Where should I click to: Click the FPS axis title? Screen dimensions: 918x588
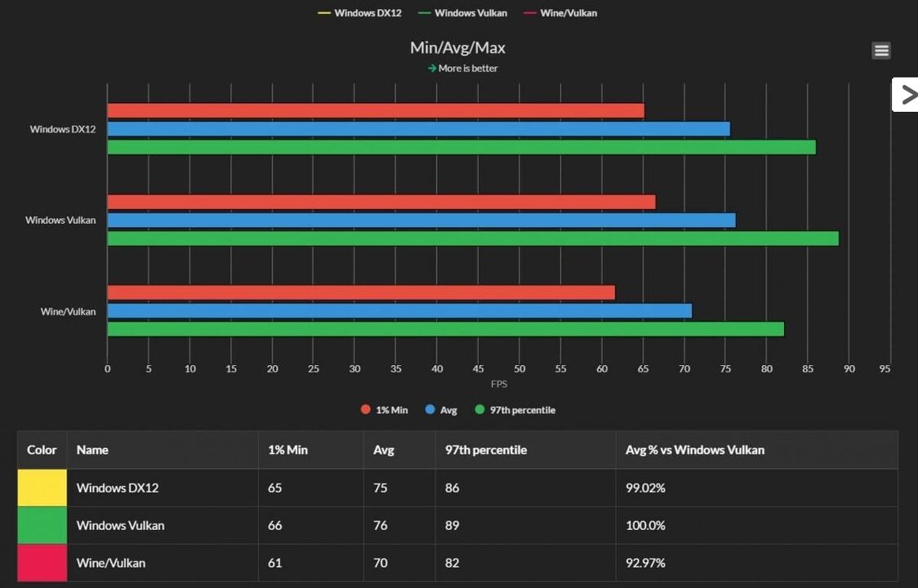[x=499, y=384]
